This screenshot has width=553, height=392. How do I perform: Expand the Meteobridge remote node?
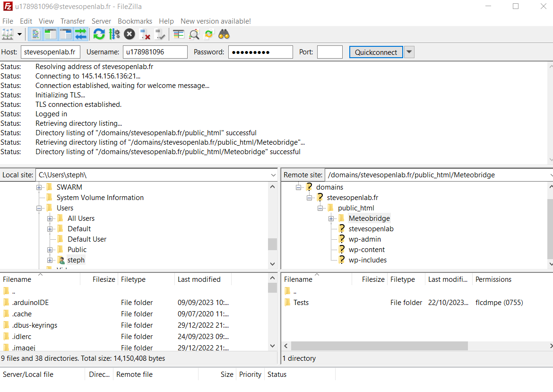click(331, 219)
